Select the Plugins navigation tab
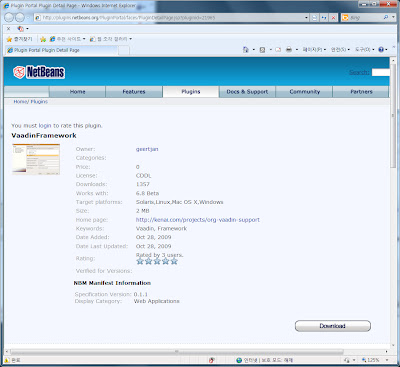400x367 pixels. [x=191, y=92]
